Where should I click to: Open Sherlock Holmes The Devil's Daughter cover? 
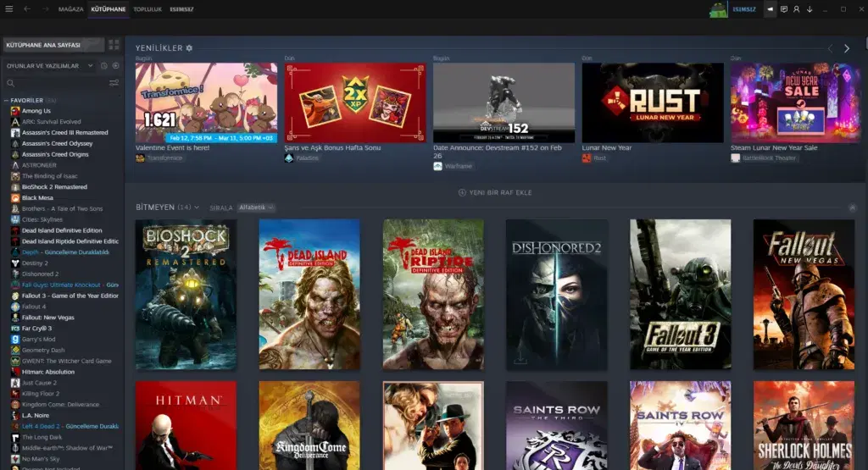coord(804,425)
